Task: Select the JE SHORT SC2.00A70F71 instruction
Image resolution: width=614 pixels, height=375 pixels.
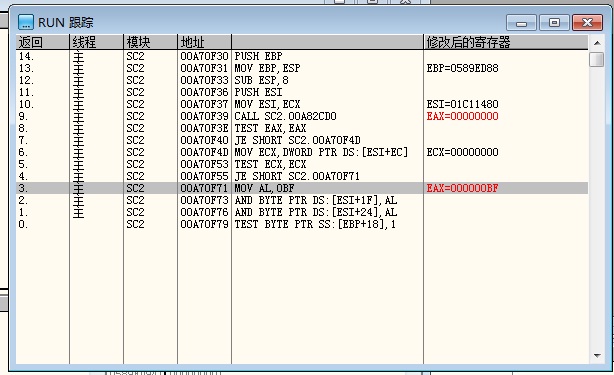Action: (297, 176)
